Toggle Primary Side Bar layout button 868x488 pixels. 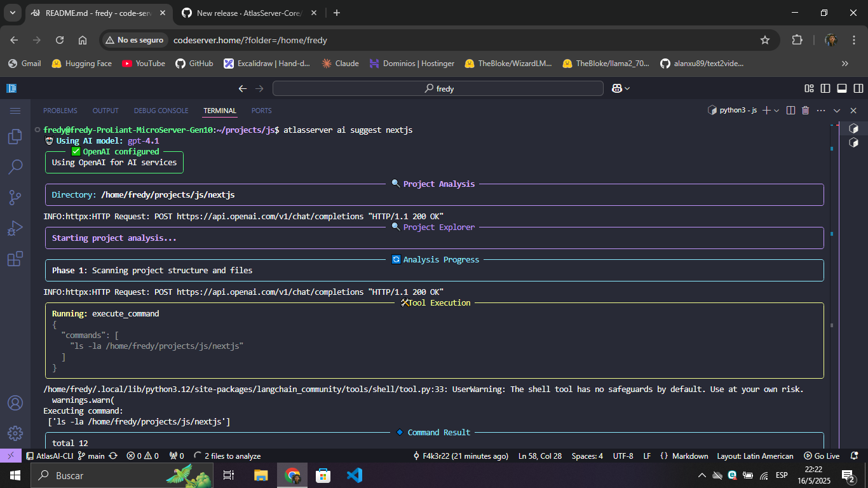point(825,88)
